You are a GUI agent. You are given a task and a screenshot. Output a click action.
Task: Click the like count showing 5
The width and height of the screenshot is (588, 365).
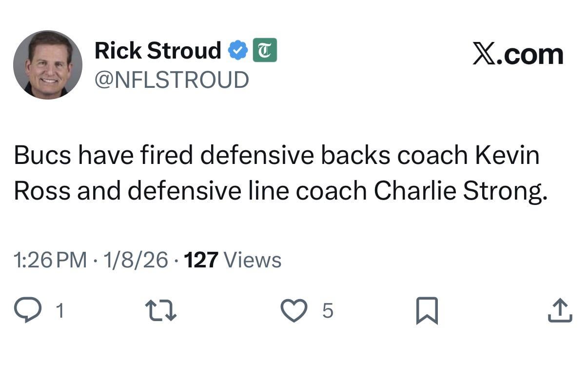[x=328, y=310]
